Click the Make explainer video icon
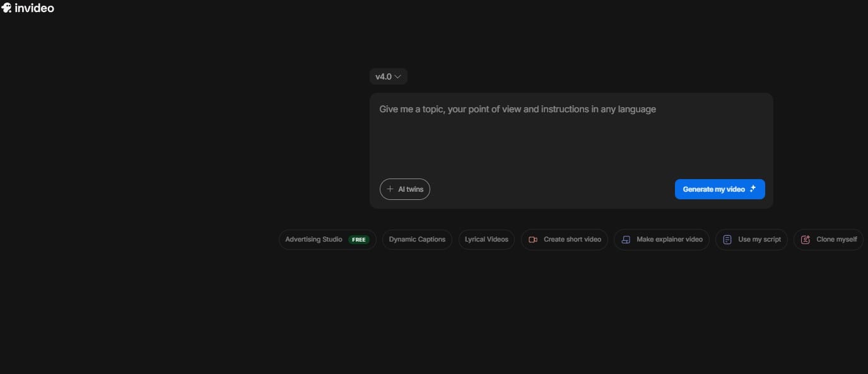The width and height of the screenshot is (868, 374). 626,240
